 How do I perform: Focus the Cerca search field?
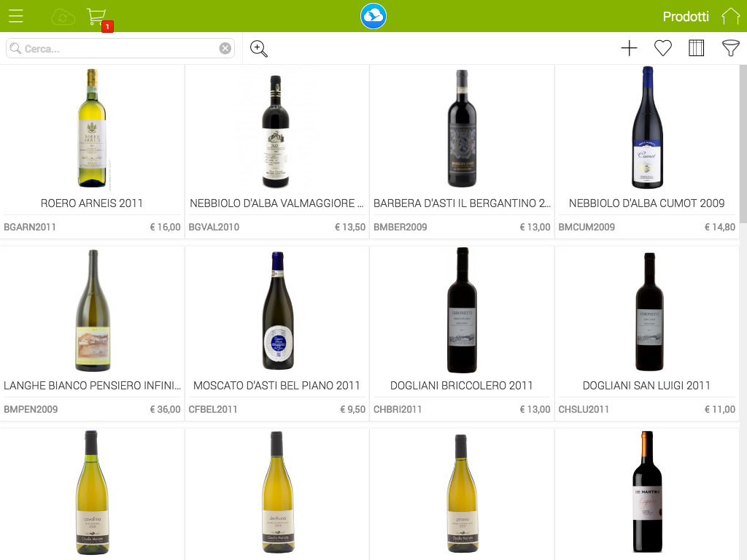coord(120,49)
